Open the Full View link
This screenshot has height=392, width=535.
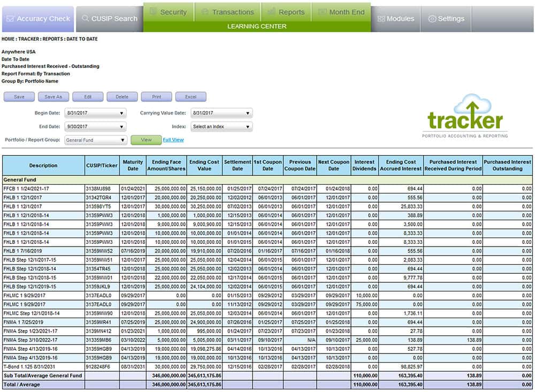click(173, 140)
